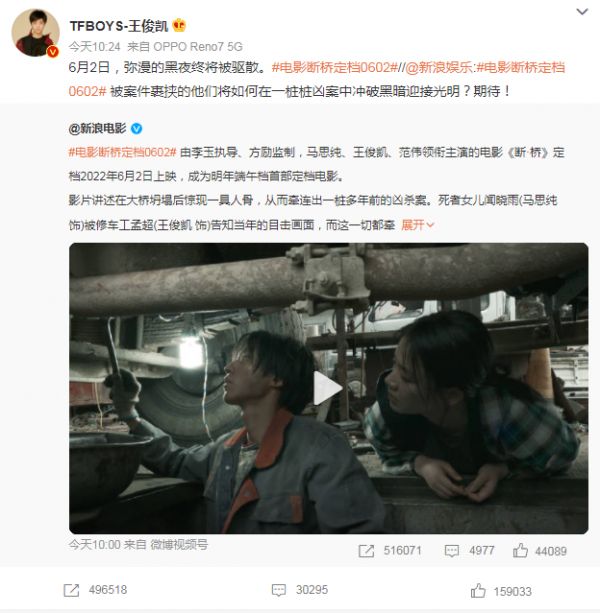Open the TFBOYS-王俊凯 profile avatar
The image size is (600, 613).
pos(36,32)
